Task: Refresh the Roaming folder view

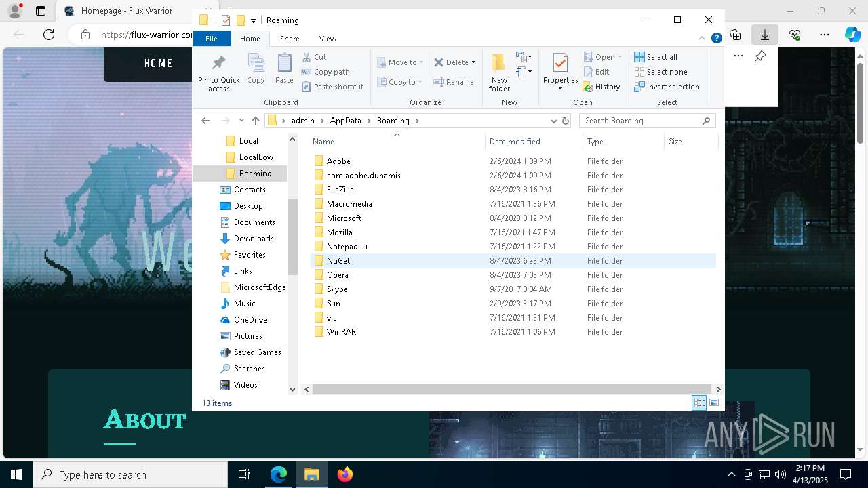Action: [x=566, y=121]
